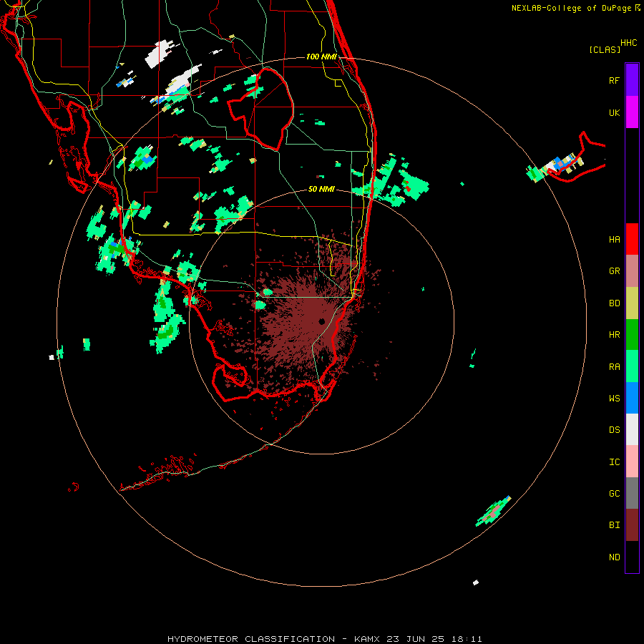Click the IC legend label
The width and height of the screenshot is (644, 644).
pos(614,462)
